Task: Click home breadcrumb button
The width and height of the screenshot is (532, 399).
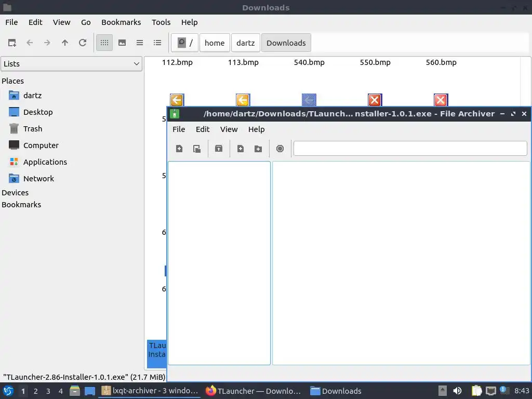Action: point(215,43)
